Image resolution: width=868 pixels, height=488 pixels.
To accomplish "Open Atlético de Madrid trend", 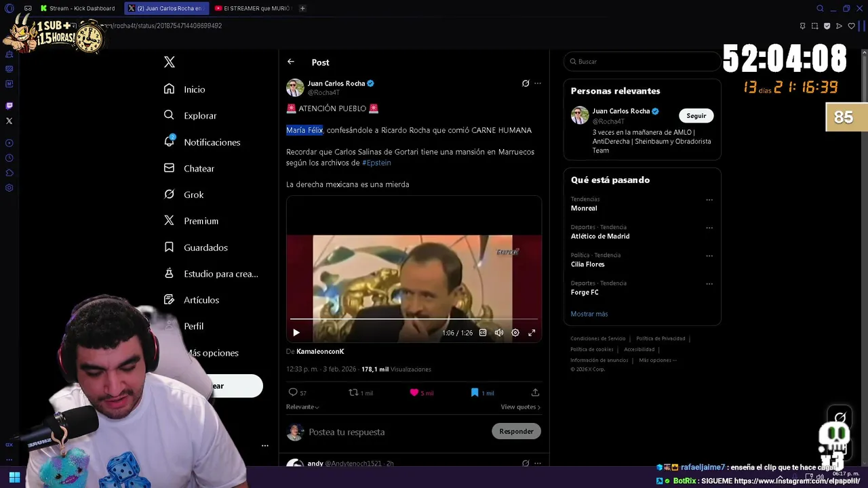I will (600, 236).
